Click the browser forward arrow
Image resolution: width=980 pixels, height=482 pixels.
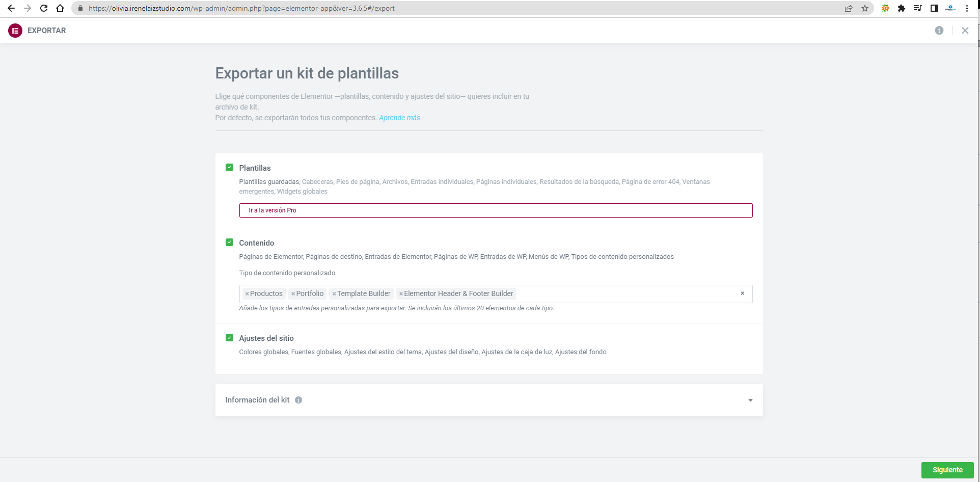pyautogui.click(x=28, y=8)
